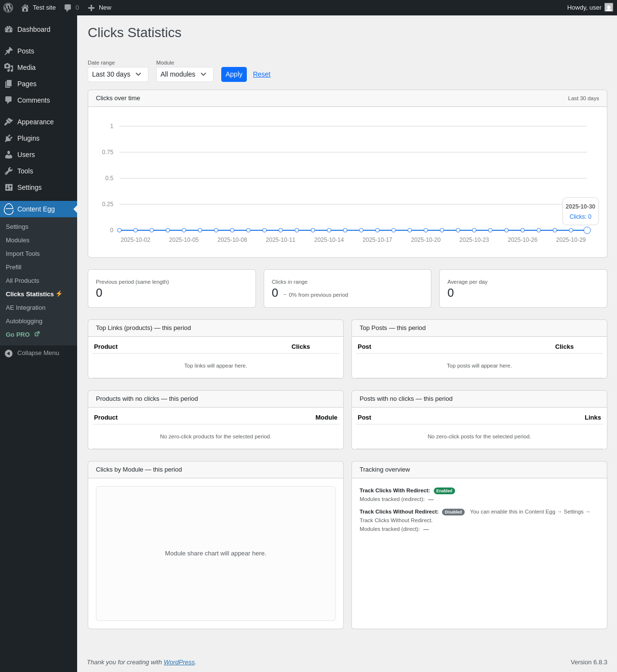This screenshot has height=672, width=617.
Task: Open the comments bubble icon in admin bar
Action: (68, 8)
